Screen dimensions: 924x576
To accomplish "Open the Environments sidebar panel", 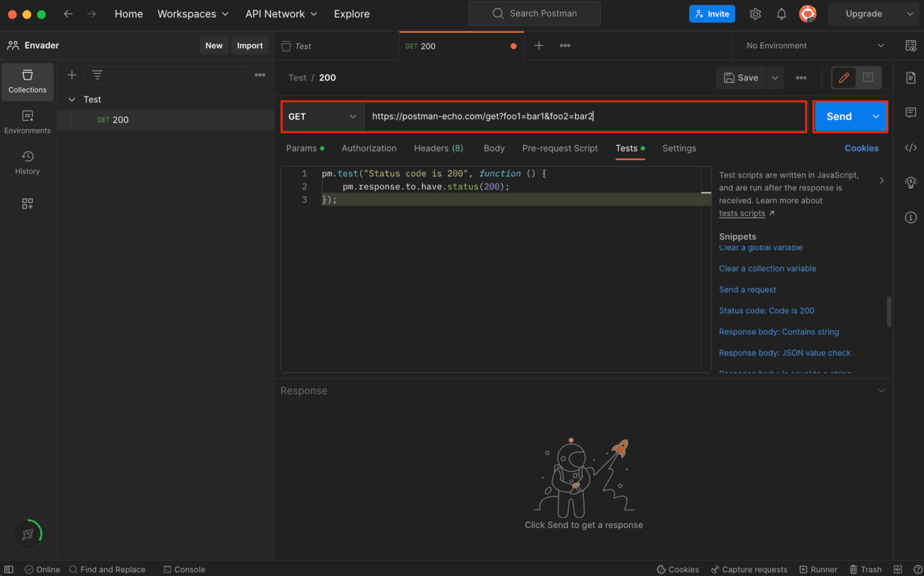I will (x=27, y=122).
